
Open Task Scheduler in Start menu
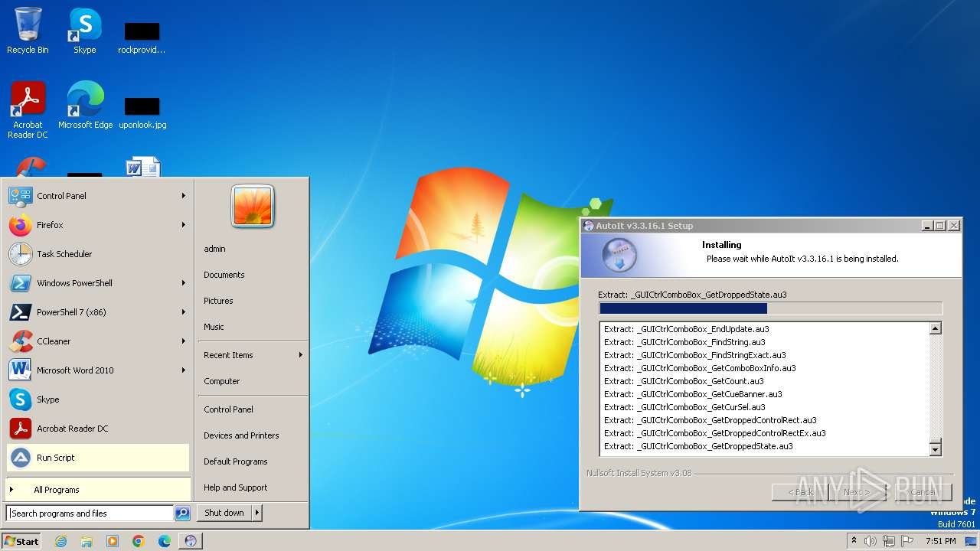pos(97,254)
